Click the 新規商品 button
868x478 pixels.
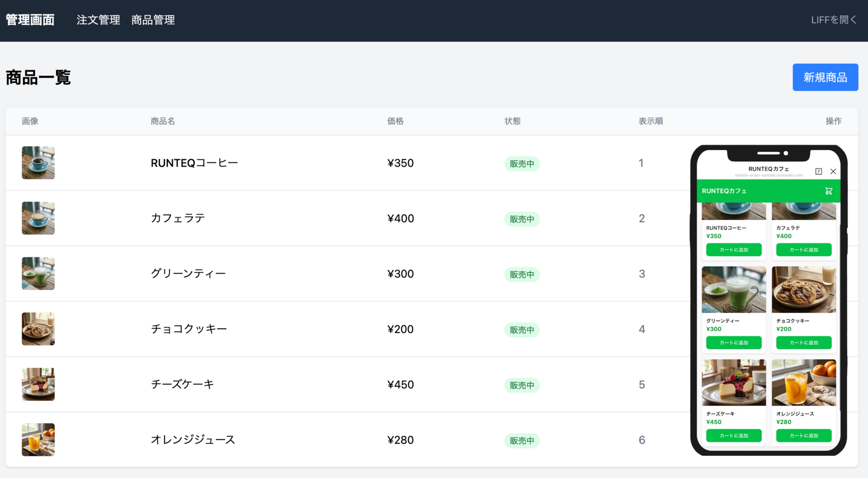point(825,77)
